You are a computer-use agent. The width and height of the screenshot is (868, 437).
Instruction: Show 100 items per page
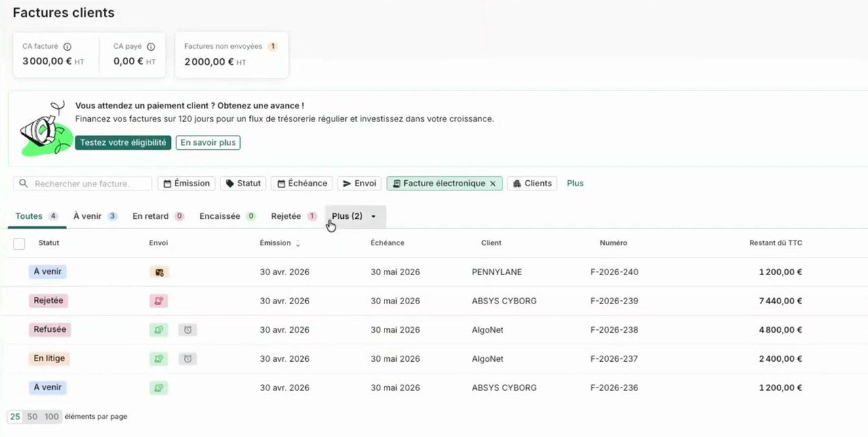point(52,417)
